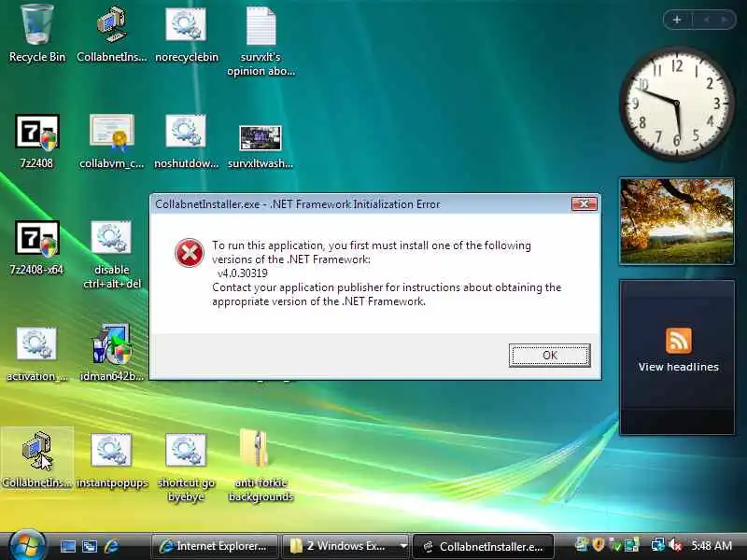Select the 7z2408-x64 installer icon
Viewport: 747px width, 560px height.
[x=37, y=247]
